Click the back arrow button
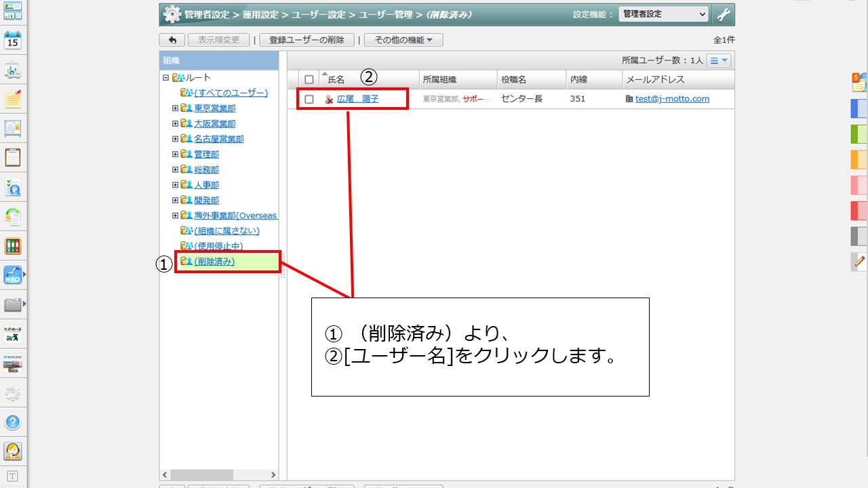The height and width of the screenshot is (488, 868). pos(172,40)
